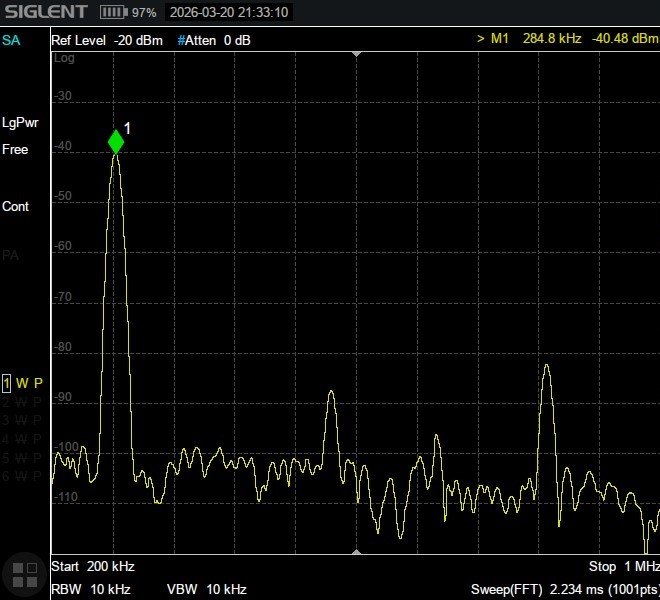Select the Free trigger label
The height and width of the screenshot is (600, 660).
pos(15,149)
